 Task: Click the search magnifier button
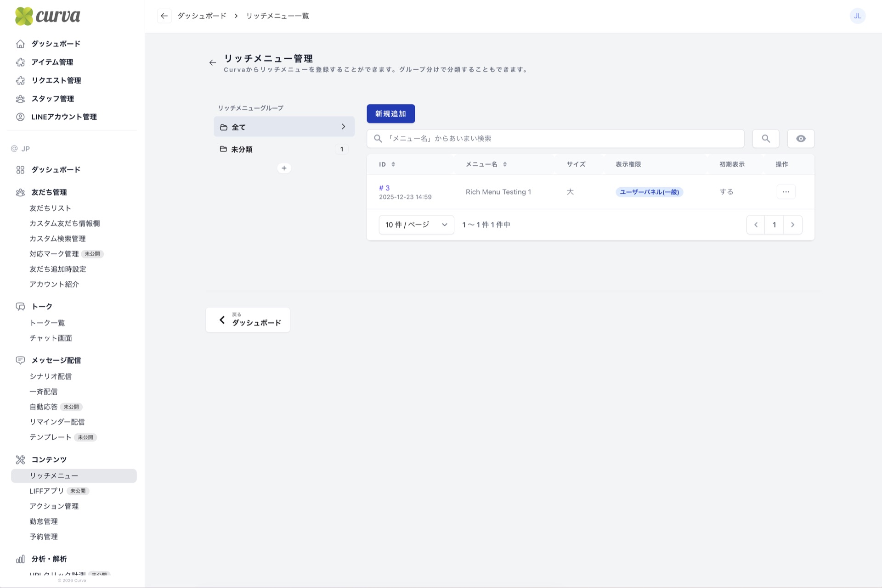[x=765, y=138]
